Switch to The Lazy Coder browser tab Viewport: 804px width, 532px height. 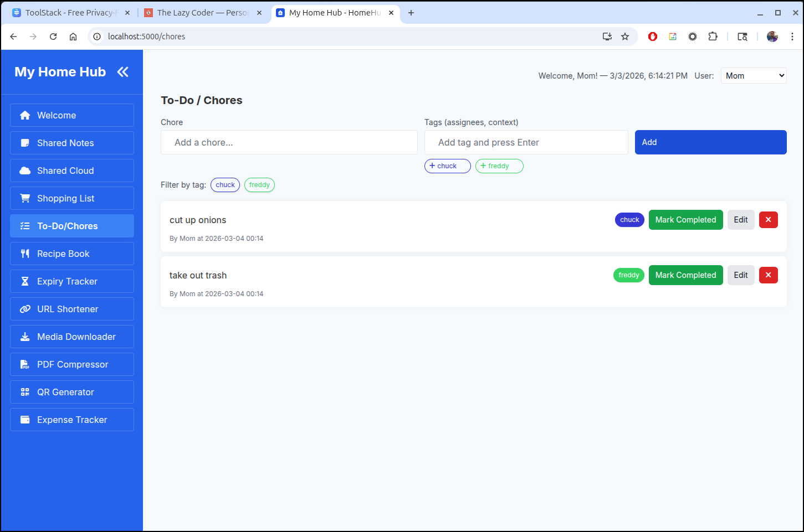tap(203, 13)
